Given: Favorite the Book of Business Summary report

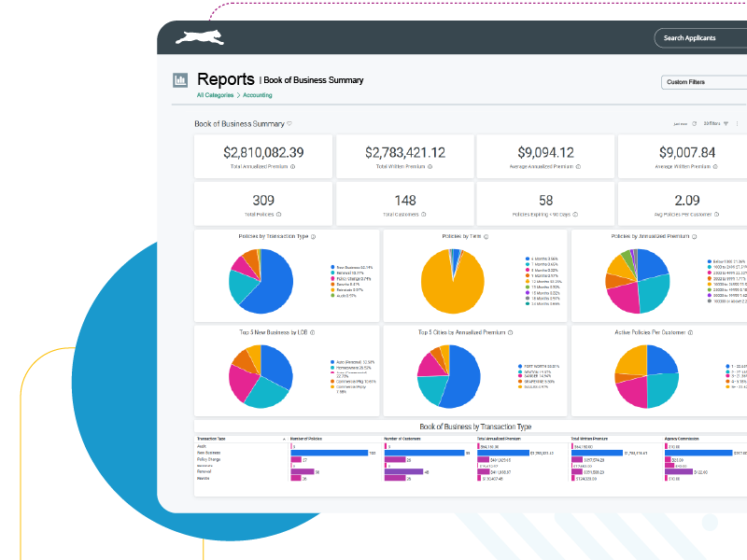Looking at the screenshot, I should click(x=289, y=123).
